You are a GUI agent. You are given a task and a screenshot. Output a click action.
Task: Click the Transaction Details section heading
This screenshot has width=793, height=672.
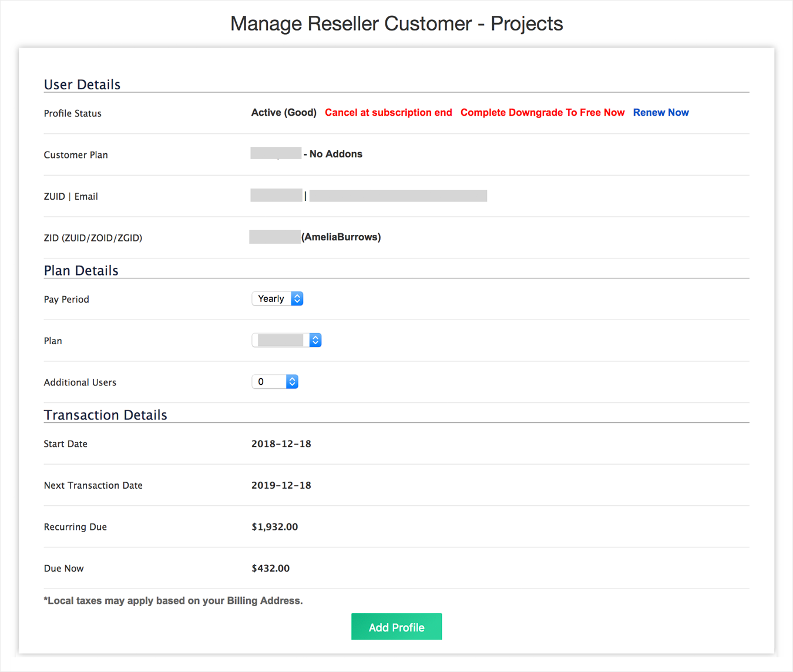click(106, 415)
